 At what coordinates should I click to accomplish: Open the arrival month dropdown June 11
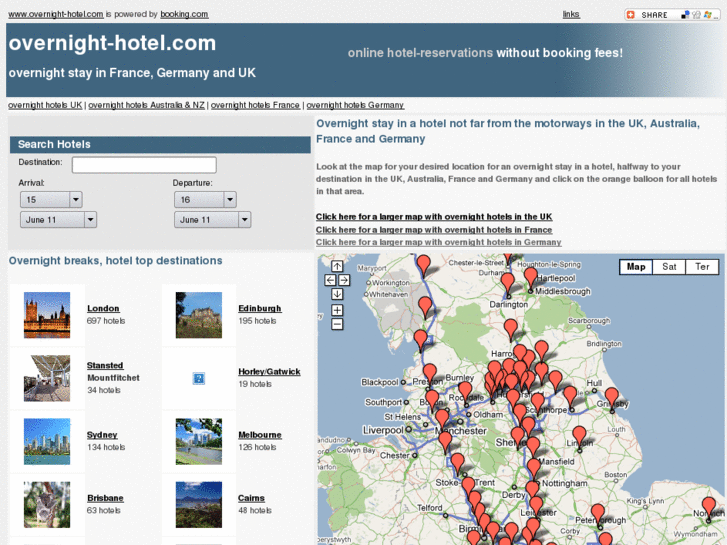coord(58,220)
